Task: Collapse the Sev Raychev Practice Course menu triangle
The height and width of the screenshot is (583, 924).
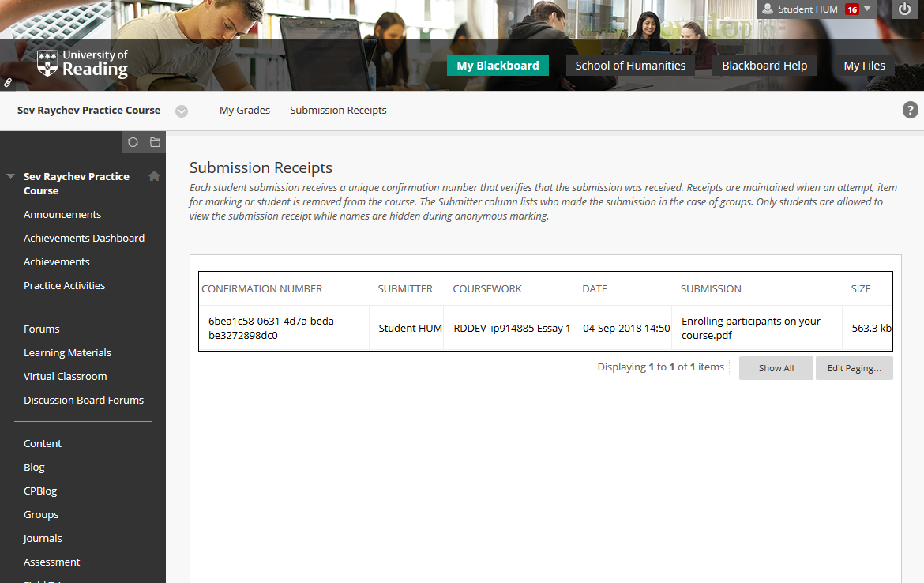Action: [10, 176]
